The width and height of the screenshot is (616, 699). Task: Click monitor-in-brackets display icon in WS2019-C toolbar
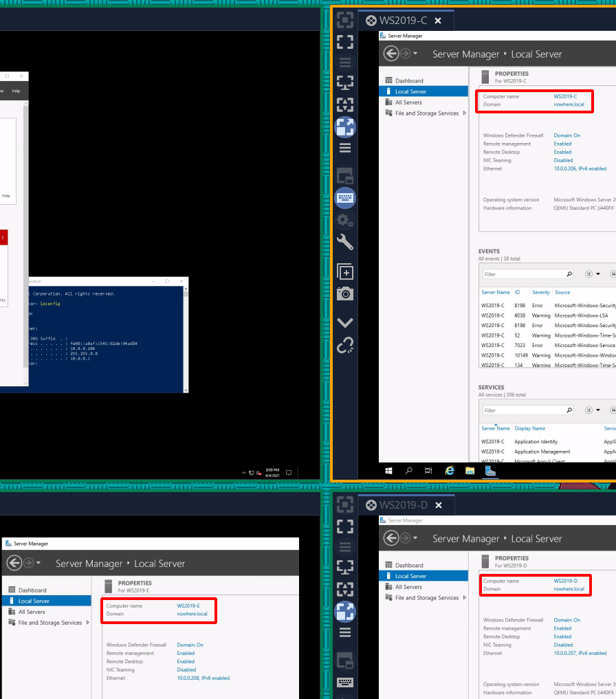point(345,82)
